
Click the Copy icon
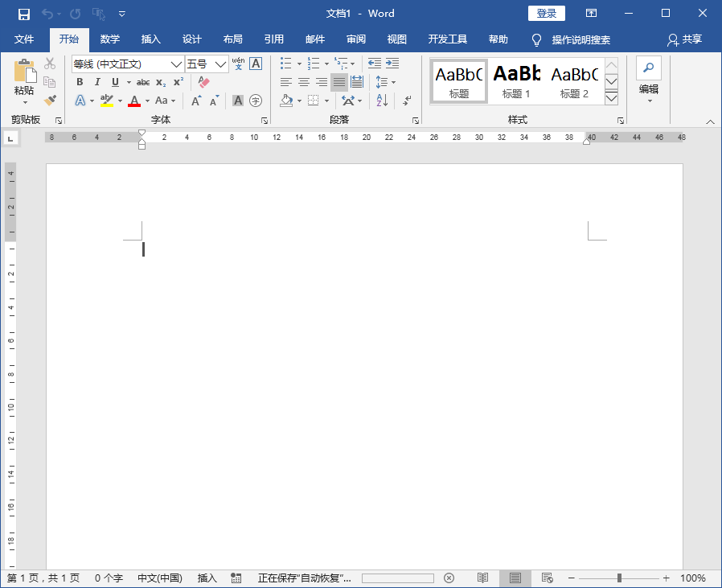tap(50, 82)
